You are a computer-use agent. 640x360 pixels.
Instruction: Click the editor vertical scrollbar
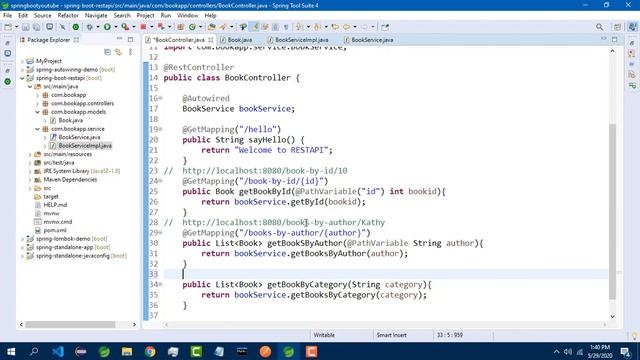click(612, 211)
